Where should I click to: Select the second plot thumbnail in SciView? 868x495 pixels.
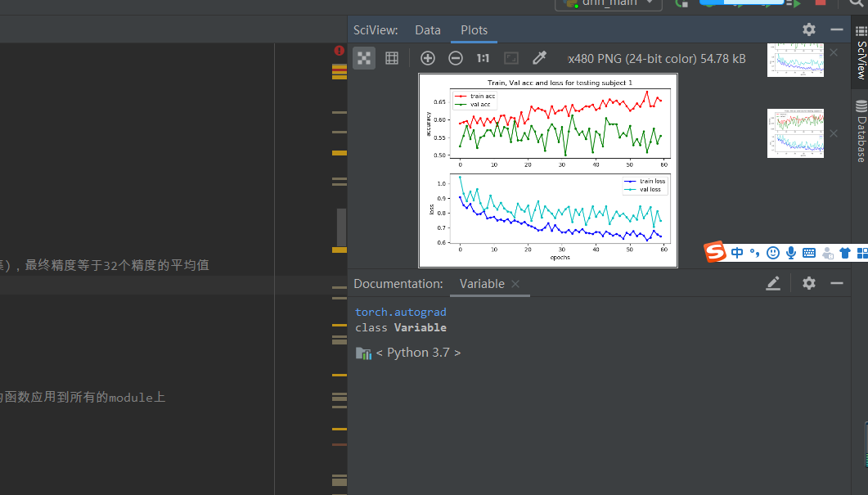[794, 133]
